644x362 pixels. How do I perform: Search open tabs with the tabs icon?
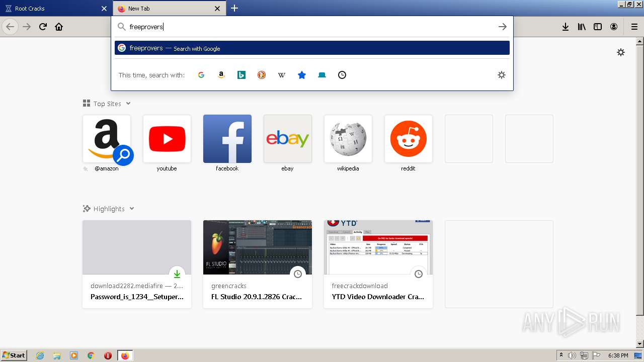(x=322, y=75)
